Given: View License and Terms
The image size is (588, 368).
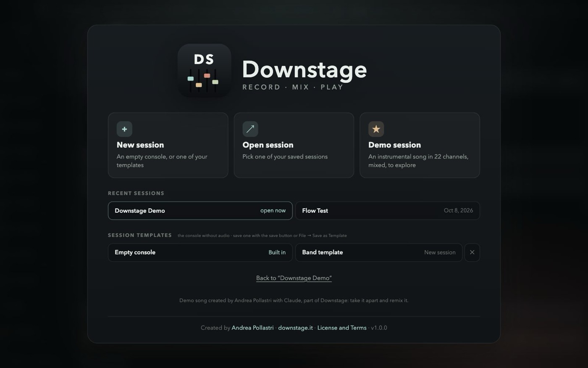Looking at the screenshot, I should [x=342, y=328].
